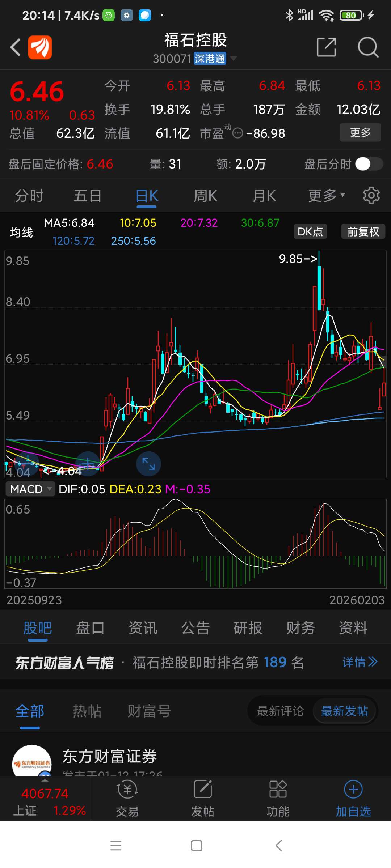Switch to the 周K chart tab
The height and width of the screenshot is (868, 391).
[x=205, y=196]
